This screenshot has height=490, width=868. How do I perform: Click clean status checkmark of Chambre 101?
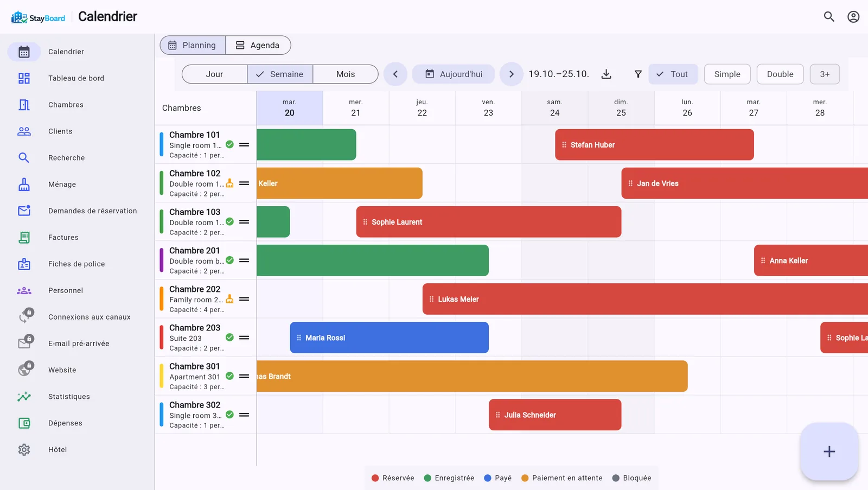(x=229, y=144)
